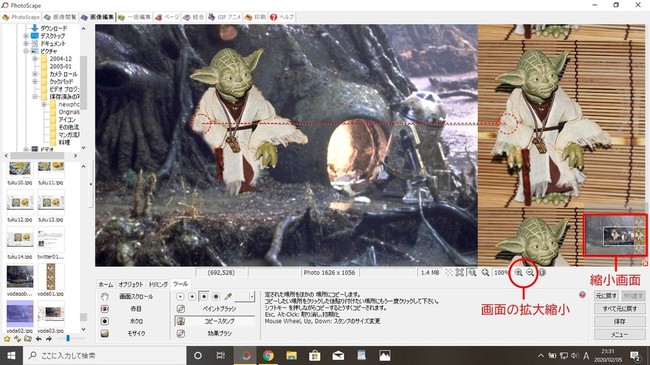Click the Windows Start button
The image size is (650, 365).
click(x=11, y=355)
